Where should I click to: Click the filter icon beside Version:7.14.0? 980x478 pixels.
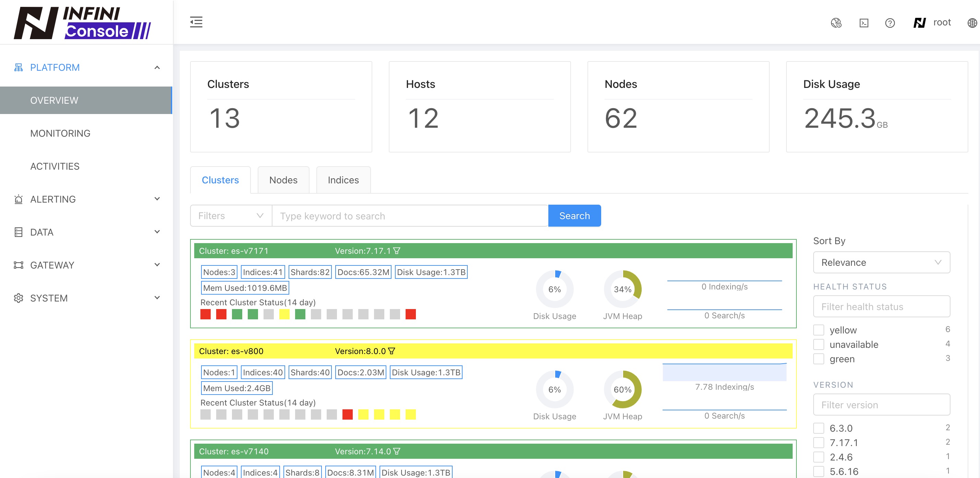[397, 451]
